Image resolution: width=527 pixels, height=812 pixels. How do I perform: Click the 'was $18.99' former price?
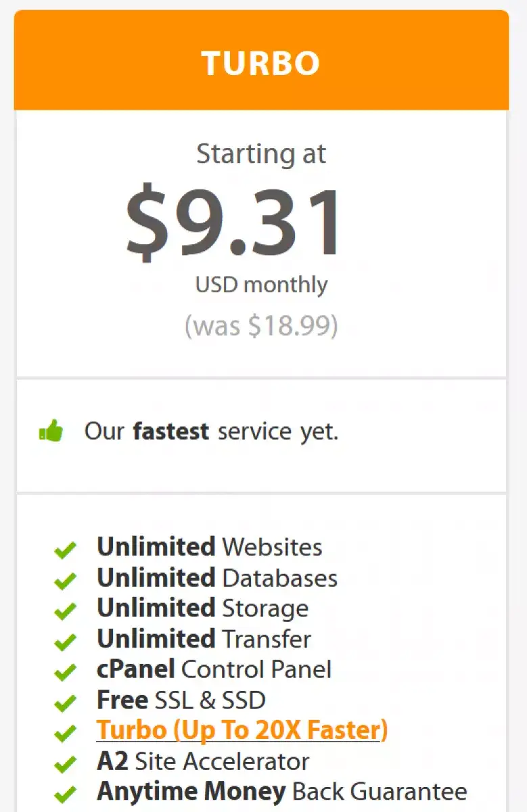click(261, 326)
